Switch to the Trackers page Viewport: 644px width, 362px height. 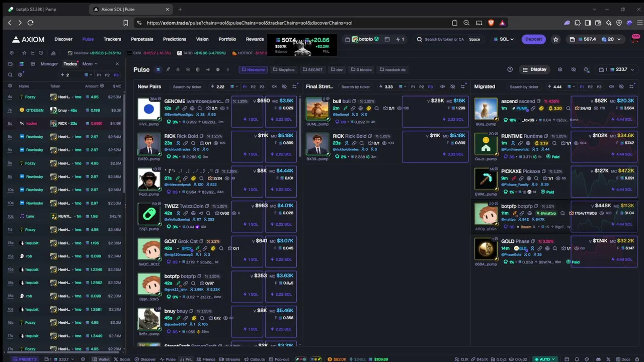point(112,39)
